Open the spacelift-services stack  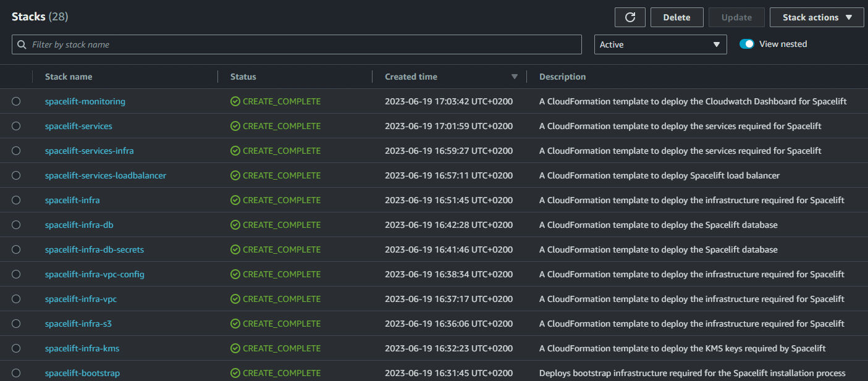tap(78, 125)
